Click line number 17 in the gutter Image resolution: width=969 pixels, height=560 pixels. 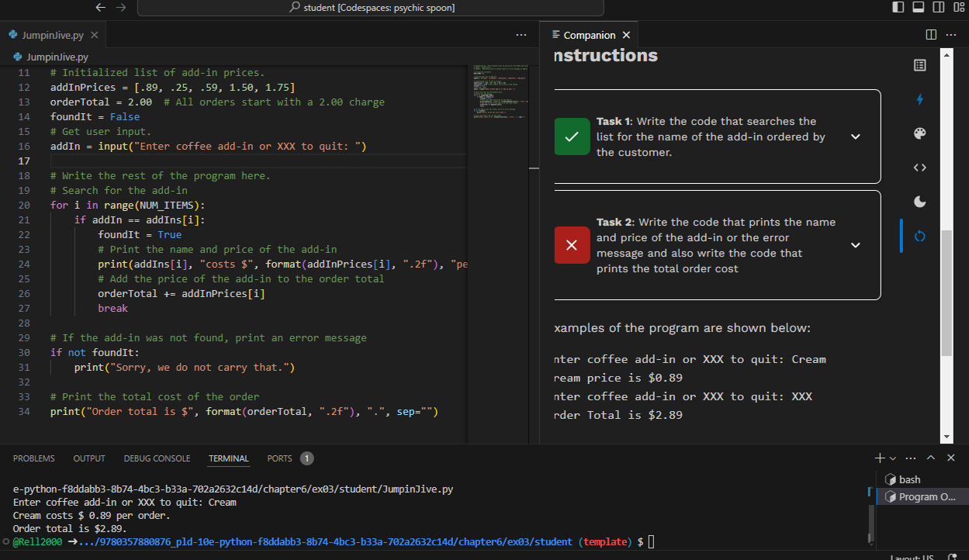[23, 161]
